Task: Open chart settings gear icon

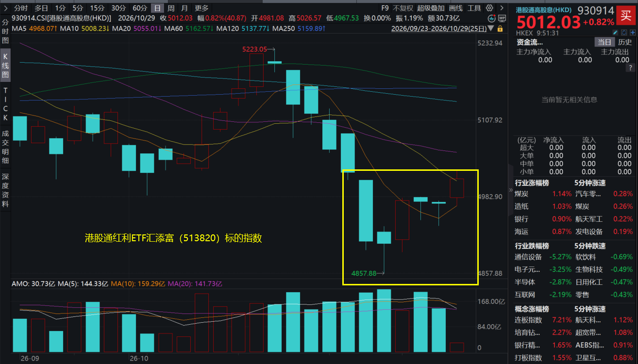Action: [489, 8]
